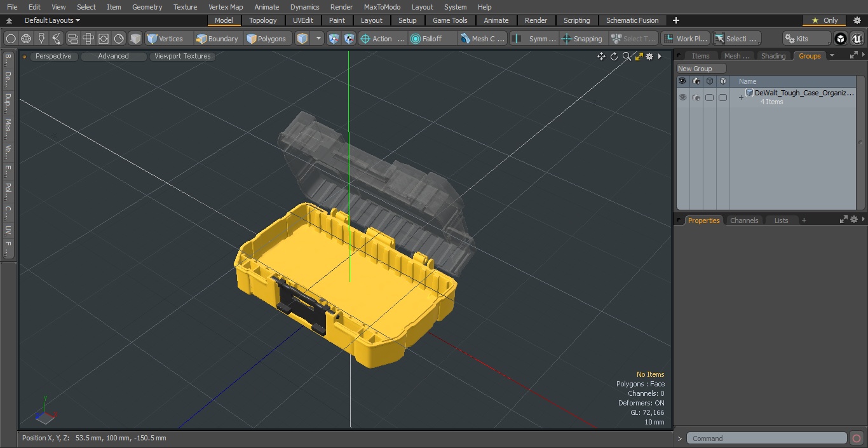Open the Mesh panel tab
The height and width of the screenshot is (448, 868).
(x=736, y=56)
